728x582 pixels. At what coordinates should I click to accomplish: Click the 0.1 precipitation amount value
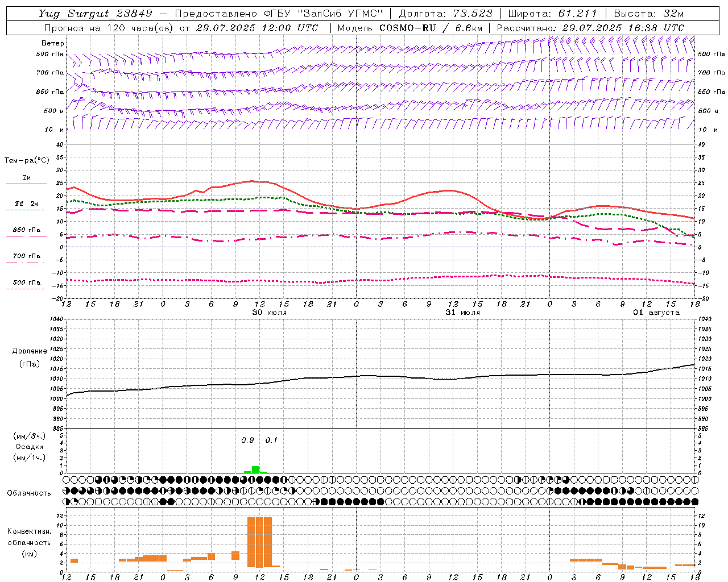pos(271,440)
